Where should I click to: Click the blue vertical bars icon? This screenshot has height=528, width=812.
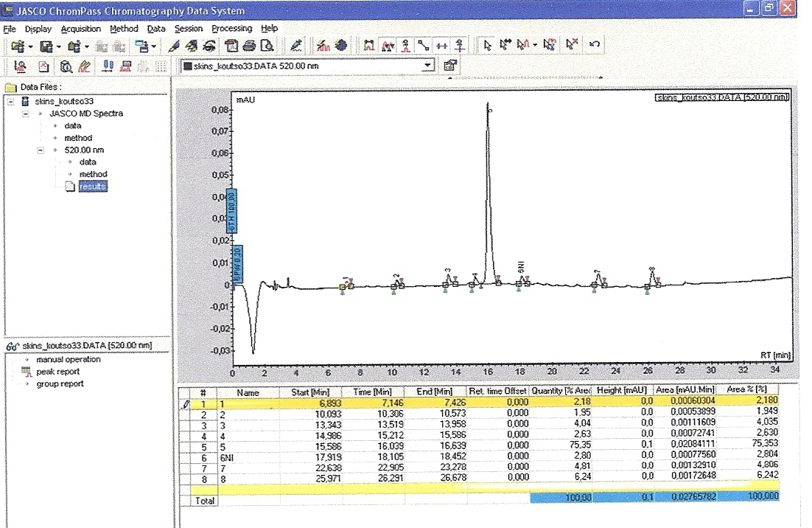point(108,66)
